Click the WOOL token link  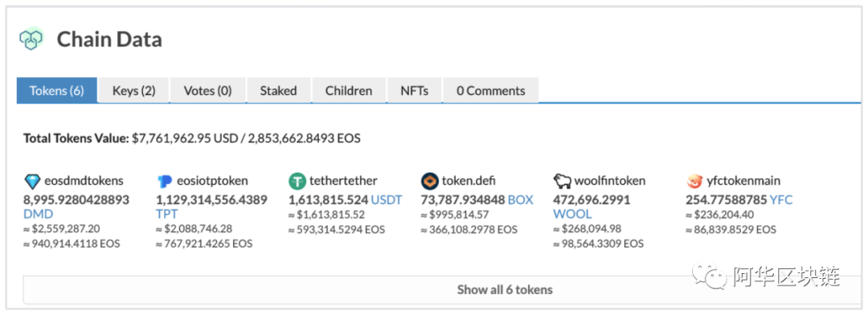click(572, 214)
